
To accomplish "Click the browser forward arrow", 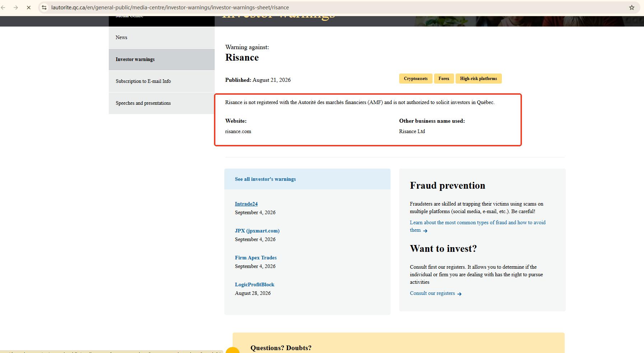I will 16,8.
